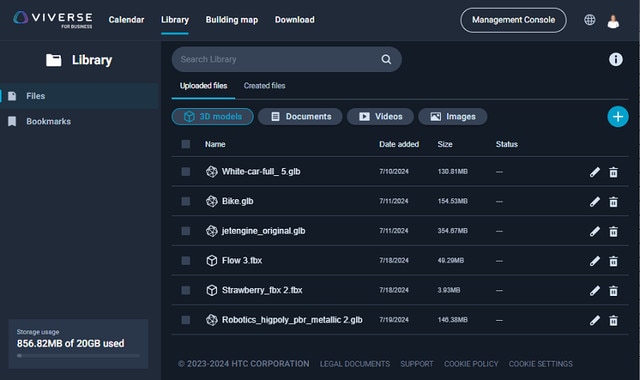
Task: Check the Bike.glb row checkbox
Action: coord(186,201)
